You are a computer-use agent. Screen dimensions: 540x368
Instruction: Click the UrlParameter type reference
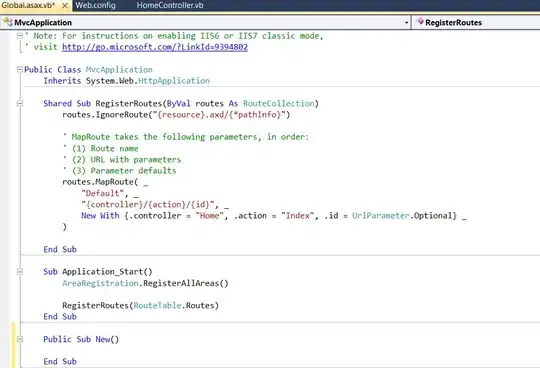click(381, 216)
